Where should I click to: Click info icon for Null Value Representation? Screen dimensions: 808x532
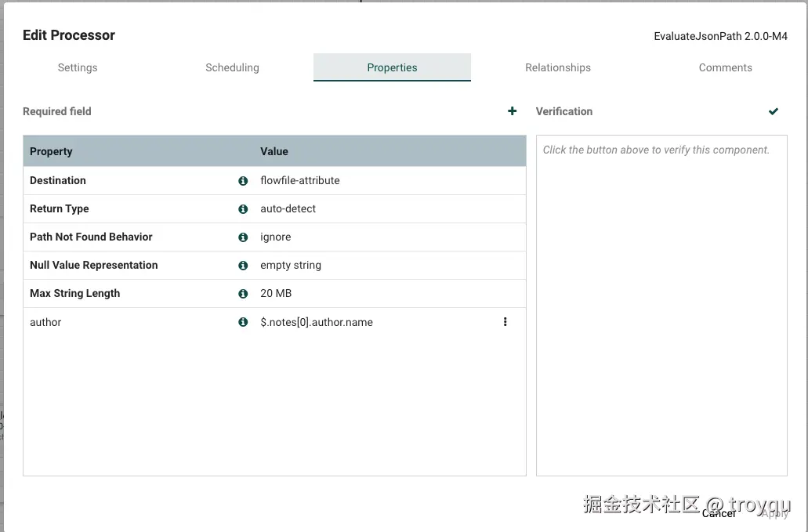click(x=243, y=266)
